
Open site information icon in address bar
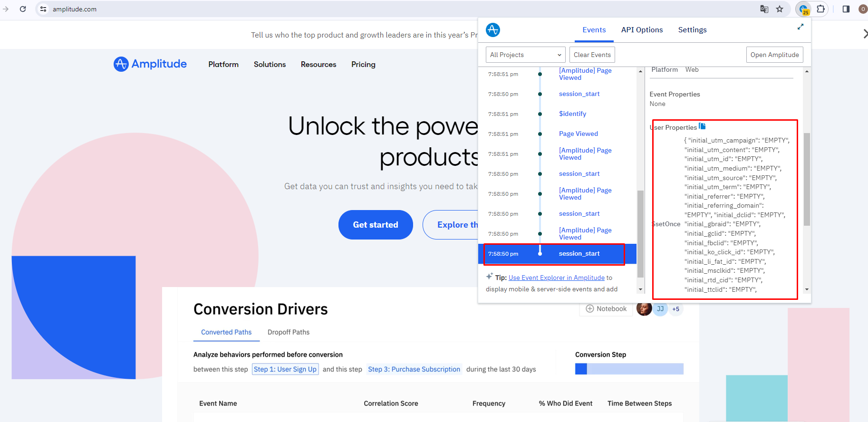(x=43, y=9)
